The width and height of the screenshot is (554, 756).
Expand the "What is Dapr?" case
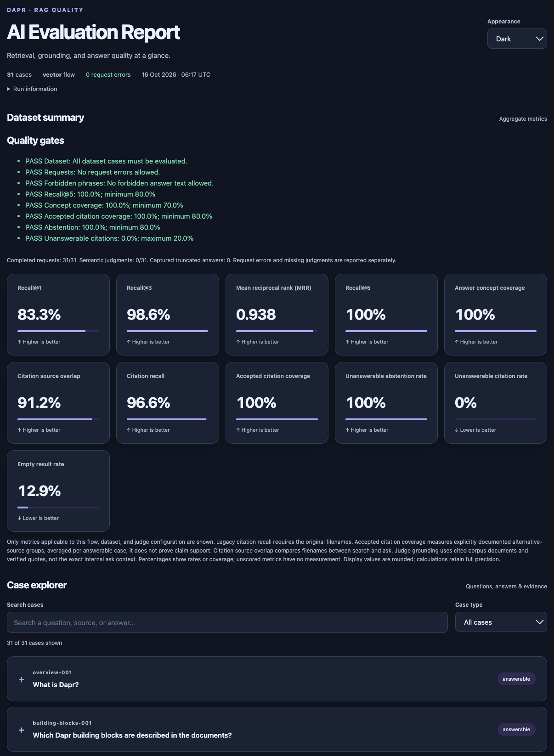tap(277, 679)
